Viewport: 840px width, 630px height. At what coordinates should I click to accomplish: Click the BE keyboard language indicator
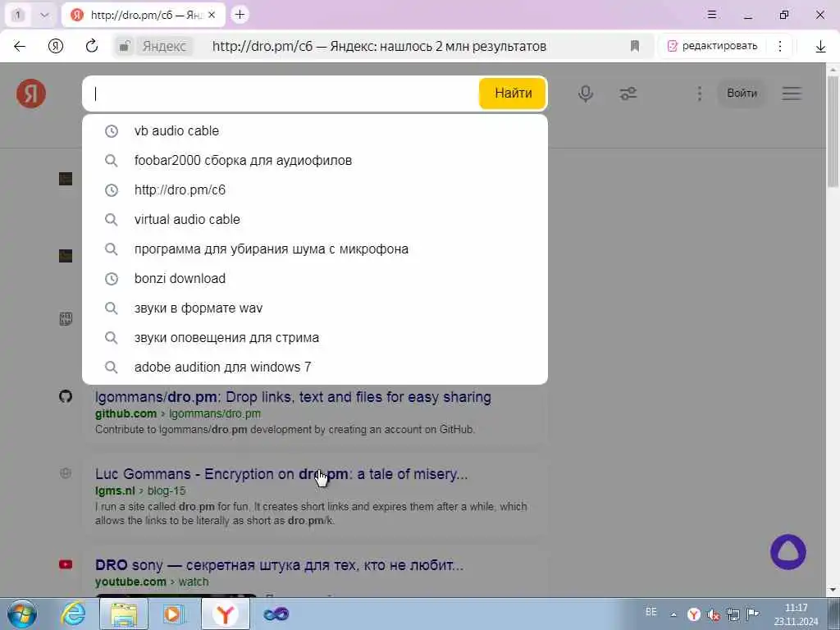651,612
